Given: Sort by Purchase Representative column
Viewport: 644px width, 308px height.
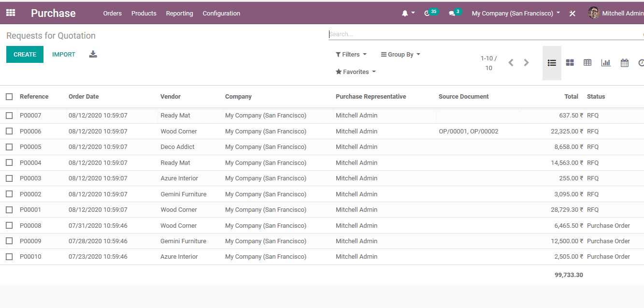Looking at the screenshot, I should pyautogui.click(x=371, y=97).
